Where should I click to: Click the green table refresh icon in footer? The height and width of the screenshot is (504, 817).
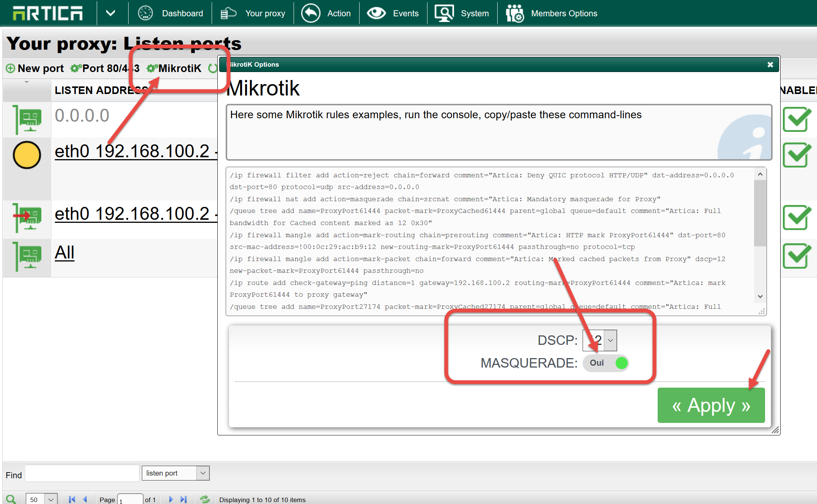[x=205, y=499]
